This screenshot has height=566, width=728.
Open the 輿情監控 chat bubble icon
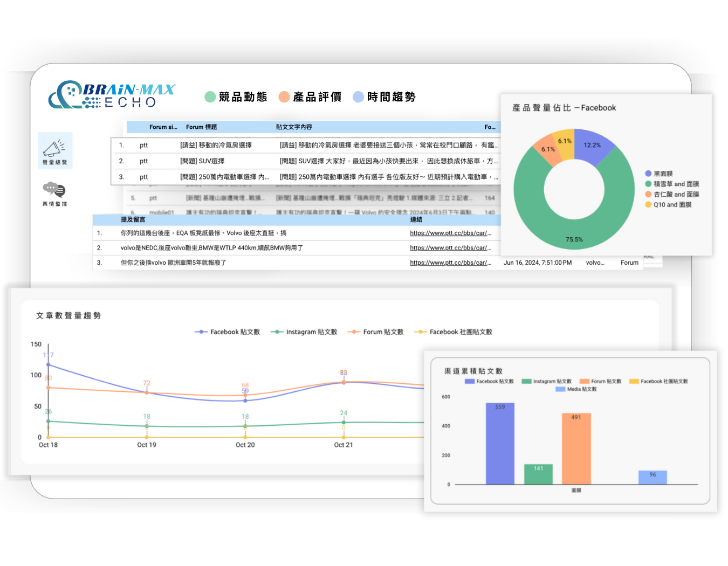coord(54,194)
